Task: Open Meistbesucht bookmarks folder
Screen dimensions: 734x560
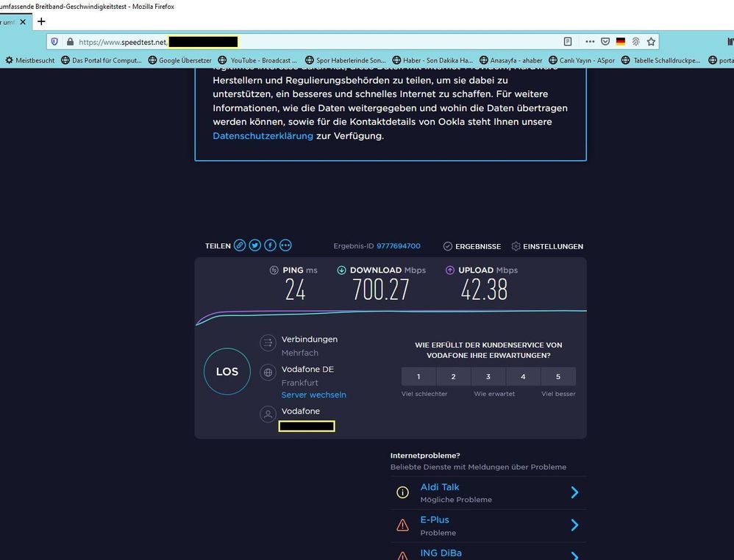Action: click(30, 60)
